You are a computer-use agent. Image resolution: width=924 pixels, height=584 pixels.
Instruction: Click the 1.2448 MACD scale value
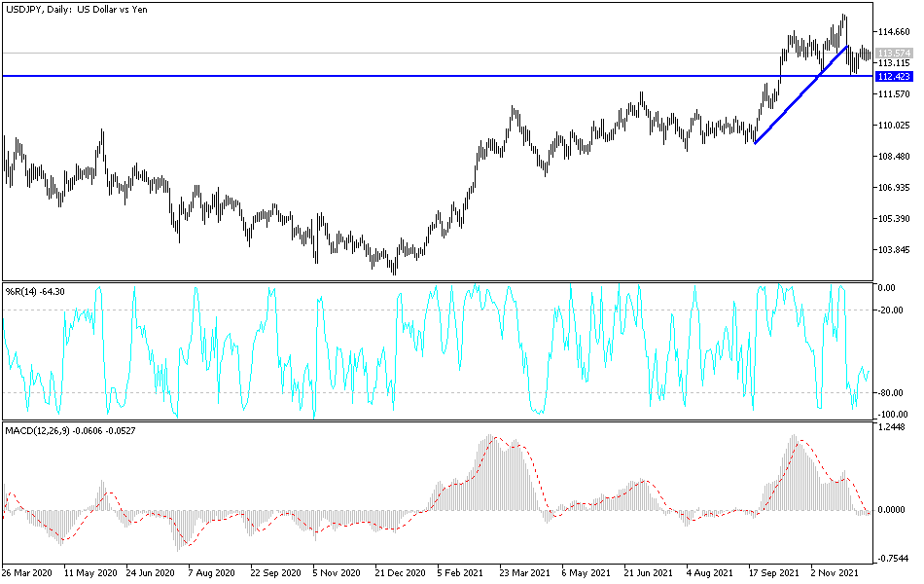[892, 426]
